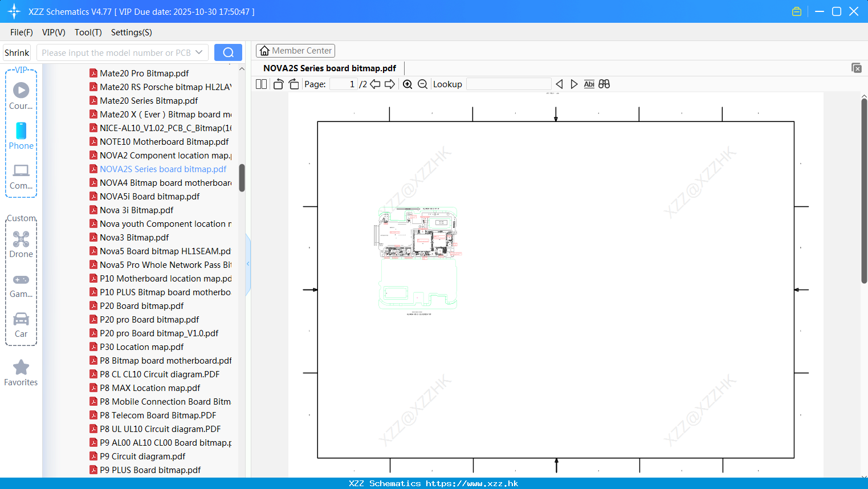868x489 pixels.
Task: Open Nova5 Pro Whole Network Pass file
Action: (x=165, y=264)
